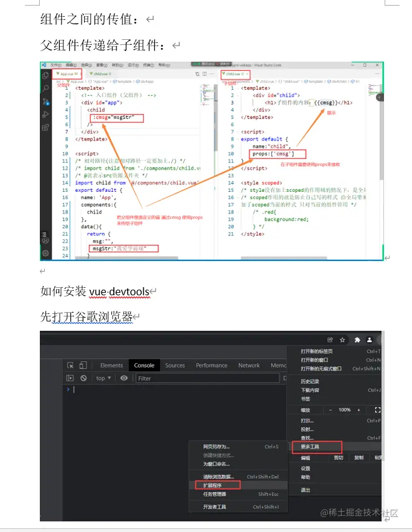Open the 查看 menu in VS Code
The image size is (412, 532).
click(x=101, y=65)
